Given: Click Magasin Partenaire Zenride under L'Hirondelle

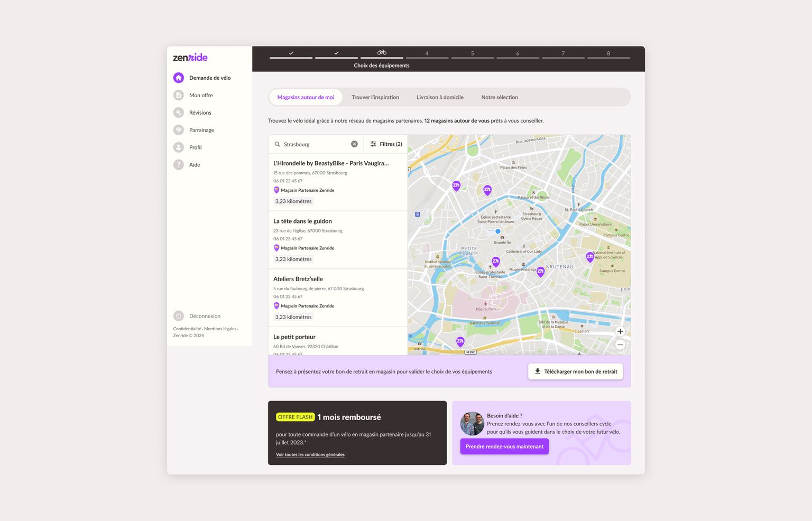Looking at the screenshot, I should point(308,190).
